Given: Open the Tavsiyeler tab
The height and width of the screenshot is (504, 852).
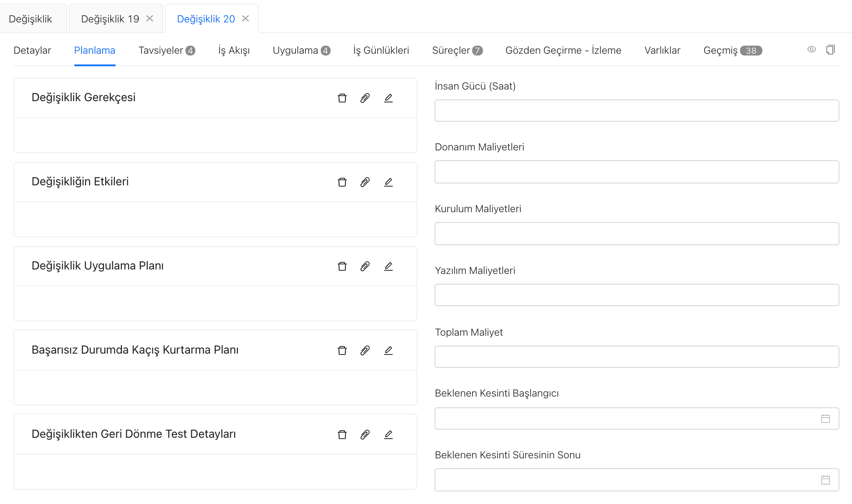Looking at the screenshot, I should [166, 51].
